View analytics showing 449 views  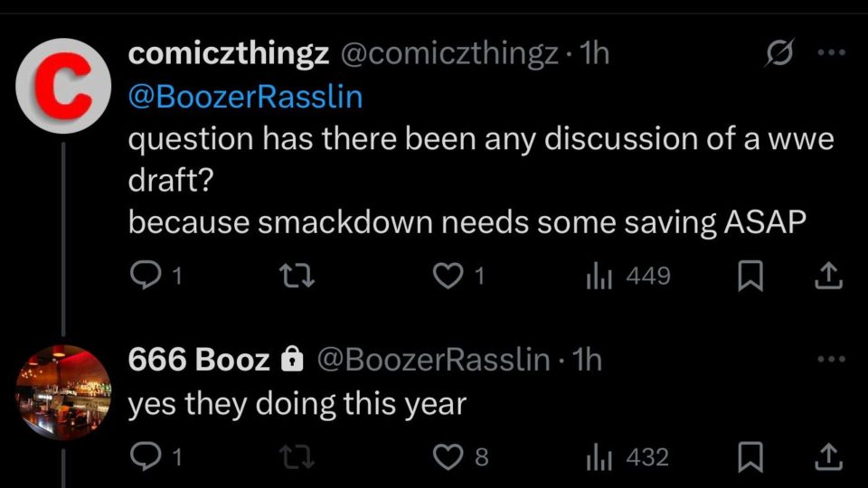(627, 276)
